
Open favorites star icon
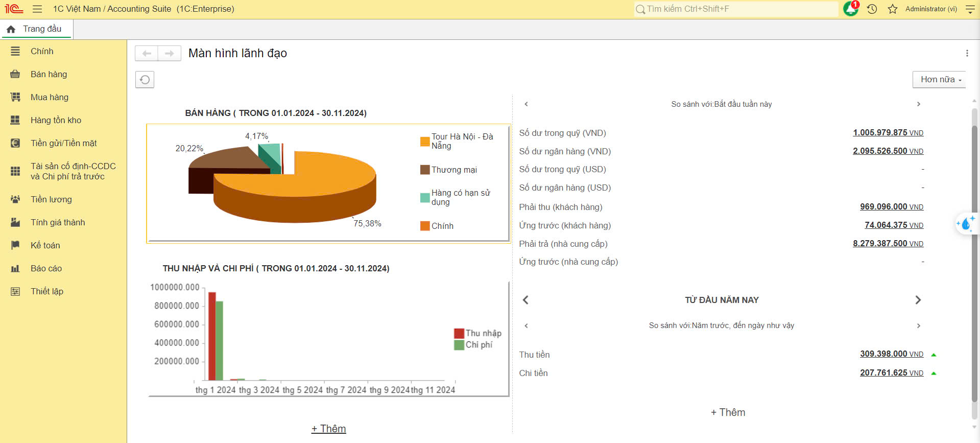(892, 9)
